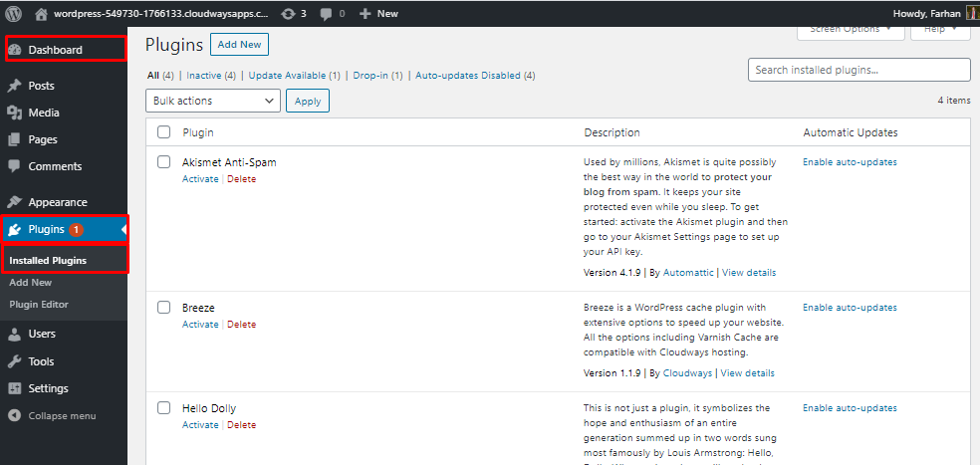The height and width of the screenshot is (465, 980).
Task: Click the Comments speech bubble sidebar icon
Action: 15,166
